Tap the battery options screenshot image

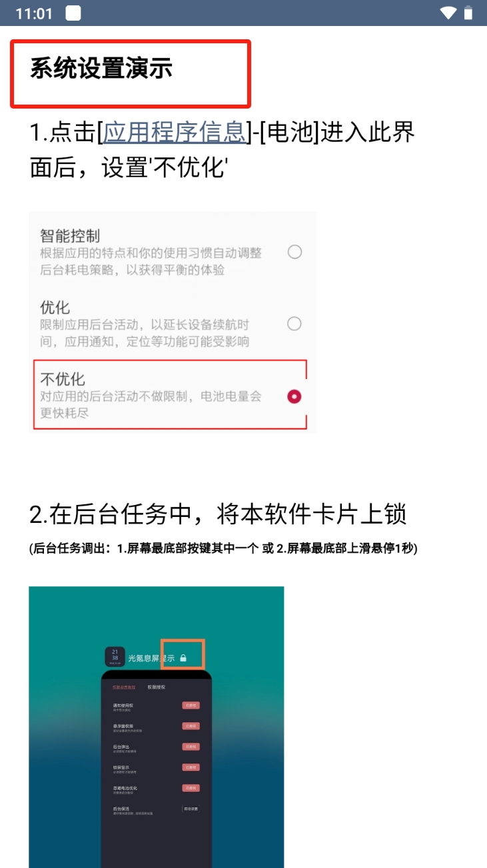pyautogui.click(x=173, y=322)
